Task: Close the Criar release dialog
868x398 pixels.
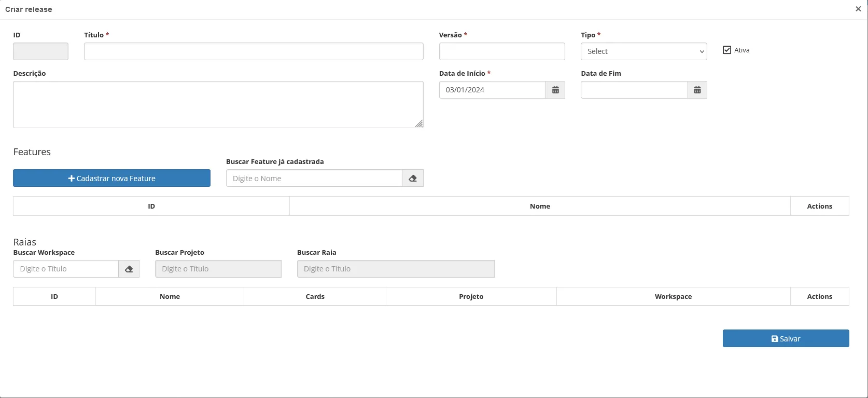Action: click(x=858, y=9)
